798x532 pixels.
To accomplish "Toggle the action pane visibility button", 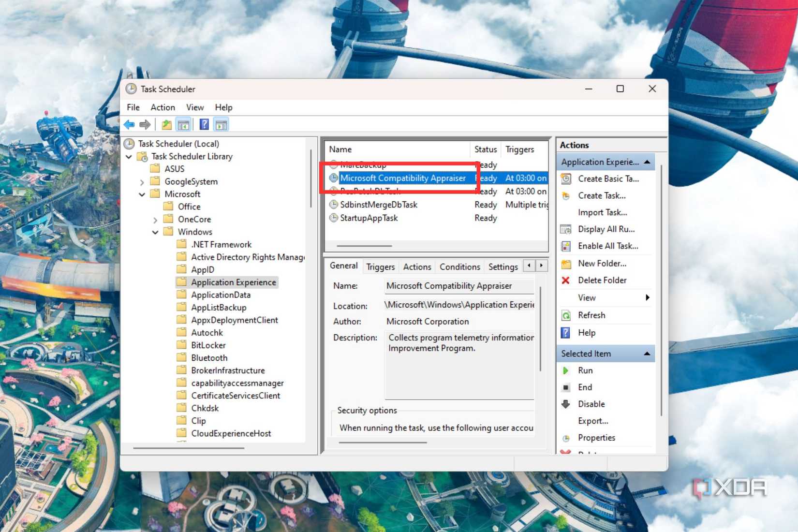I will 221,124.
